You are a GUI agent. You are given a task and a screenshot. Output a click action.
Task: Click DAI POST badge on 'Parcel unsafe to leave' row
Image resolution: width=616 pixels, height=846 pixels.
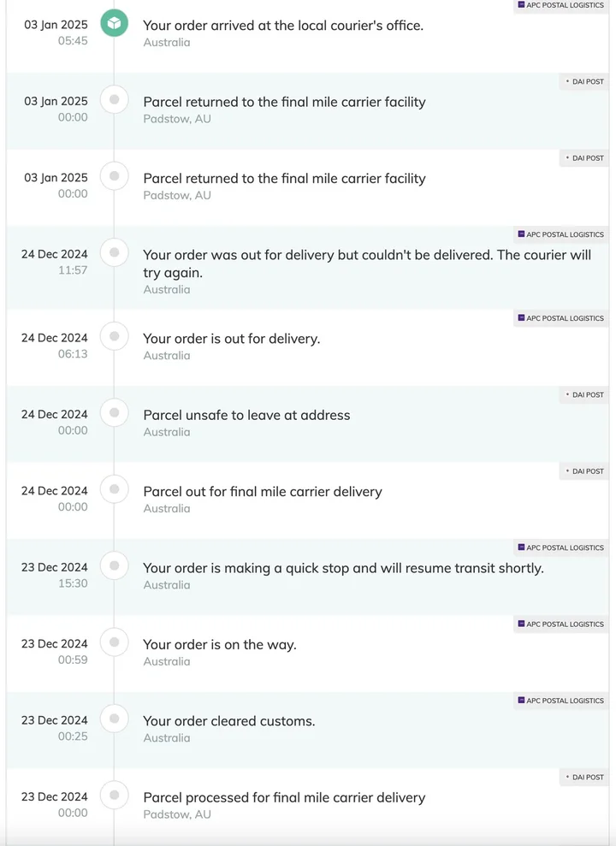[584, 395]
